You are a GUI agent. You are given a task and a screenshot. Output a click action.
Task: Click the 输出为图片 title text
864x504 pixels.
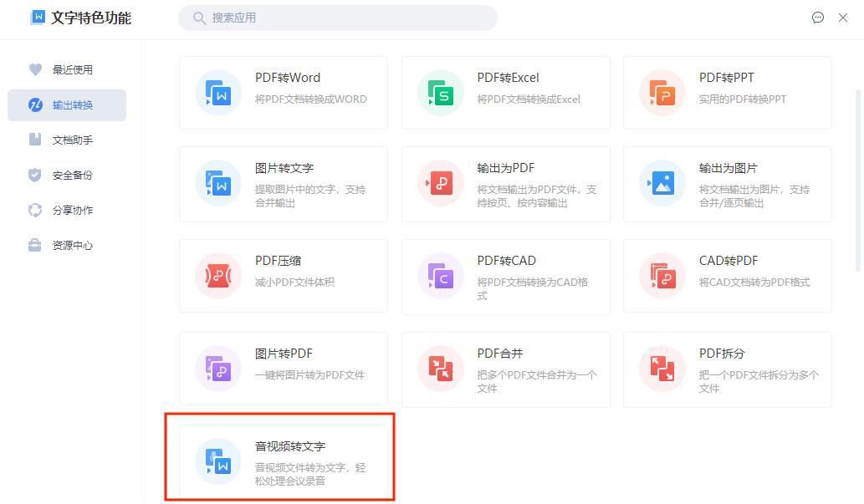point(728,168)
